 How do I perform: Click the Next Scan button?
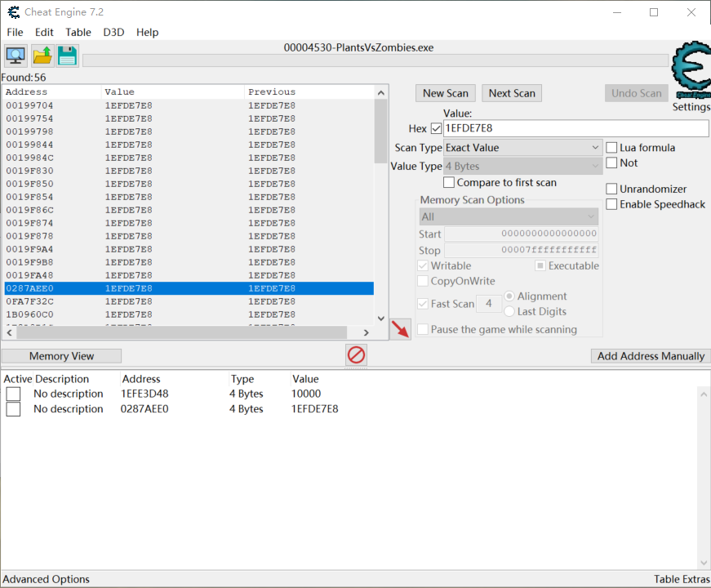pos(512,93)
